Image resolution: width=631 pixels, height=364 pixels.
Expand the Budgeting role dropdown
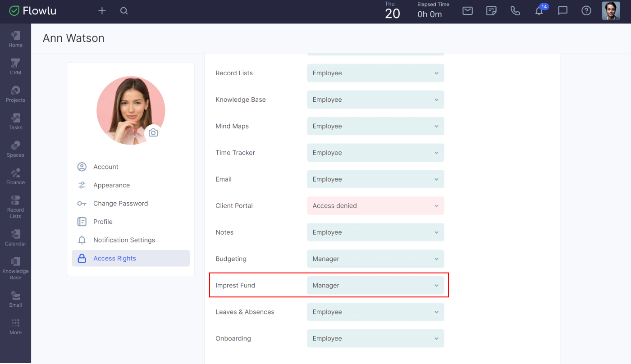click(375, 259)
